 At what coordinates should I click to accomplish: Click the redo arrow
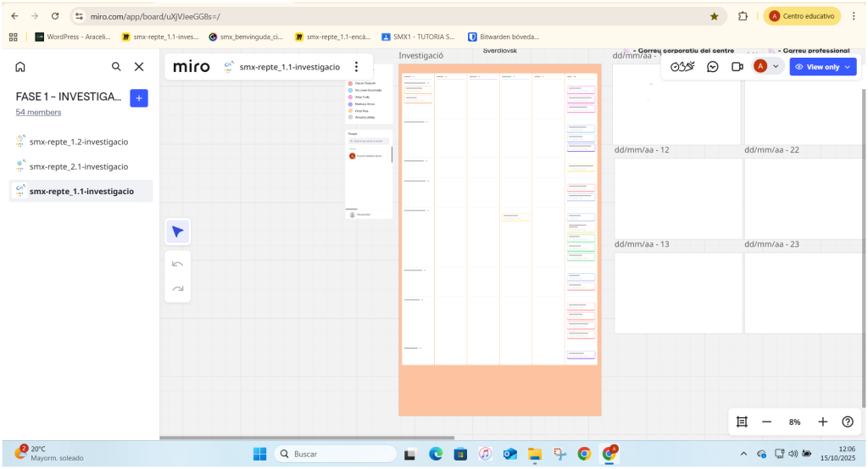[x=177, y=288]
